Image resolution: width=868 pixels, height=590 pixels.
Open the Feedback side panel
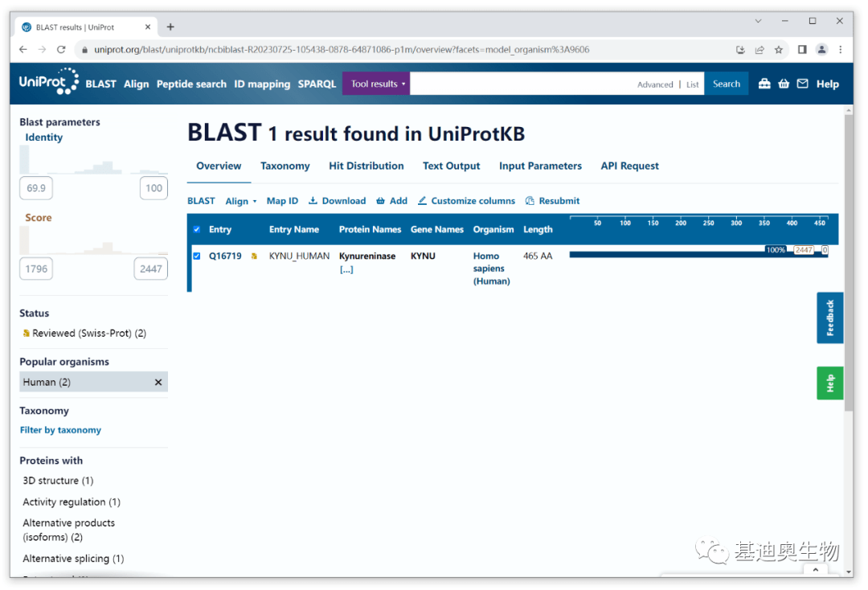(x=829, y=317)
